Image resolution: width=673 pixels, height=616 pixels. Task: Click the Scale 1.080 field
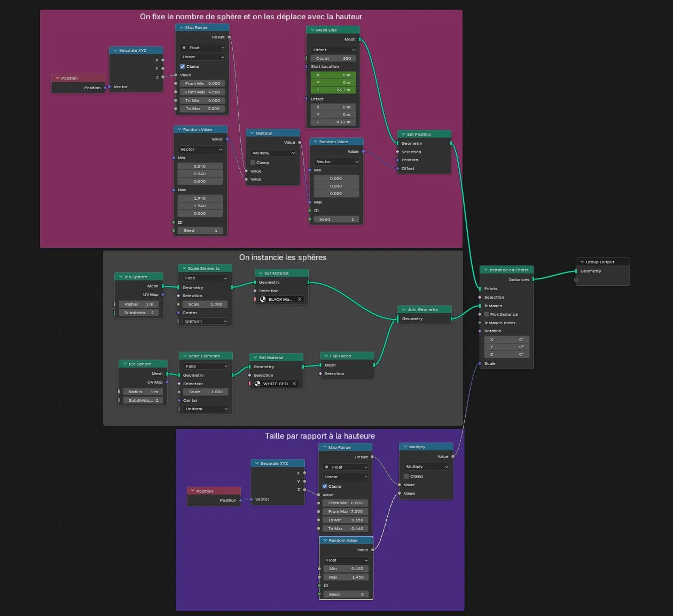pyautogui.click(x=206, y=392)
